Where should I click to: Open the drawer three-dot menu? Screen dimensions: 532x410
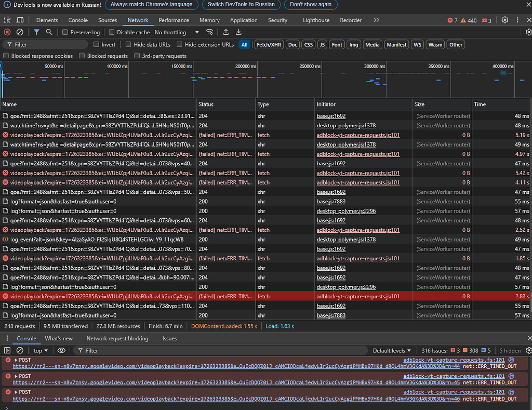click(7, 338)
